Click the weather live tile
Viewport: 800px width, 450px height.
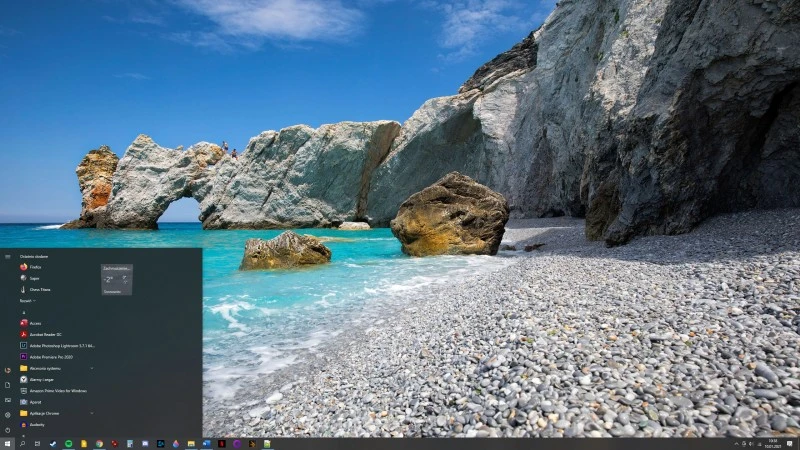click(x=117, y=280)
